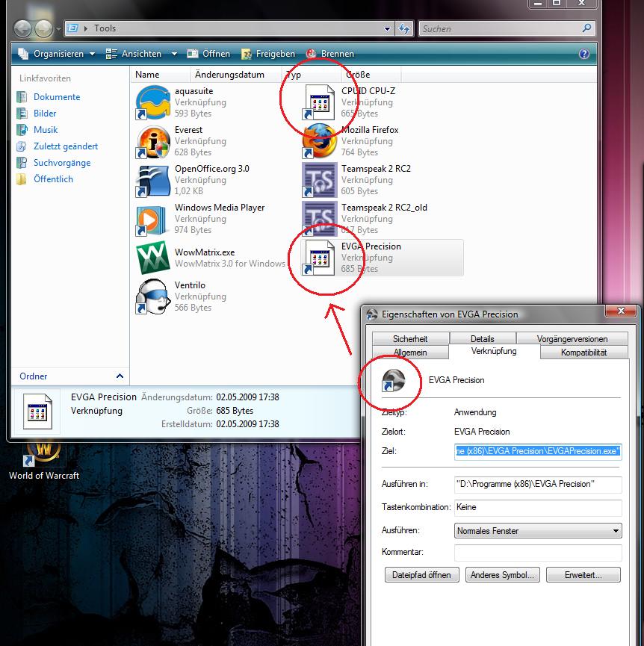The width and height of the screenshot is (644, 646).
Task: Switch to the Sicherheit tab
Action: [x=410, y=338]
